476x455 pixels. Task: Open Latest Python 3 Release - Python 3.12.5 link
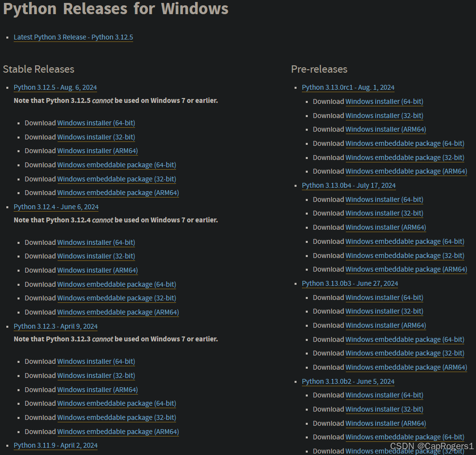tap(73, 37)
